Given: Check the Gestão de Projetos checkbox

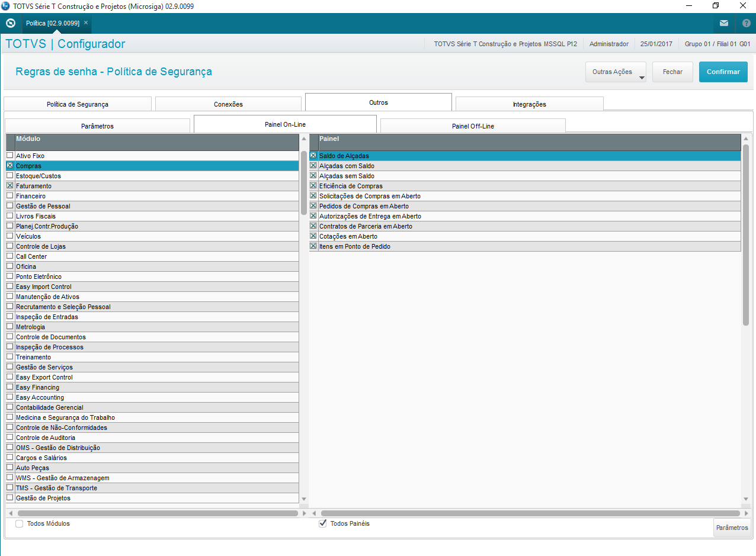Looking at the screenshot, I should [9, 497].
